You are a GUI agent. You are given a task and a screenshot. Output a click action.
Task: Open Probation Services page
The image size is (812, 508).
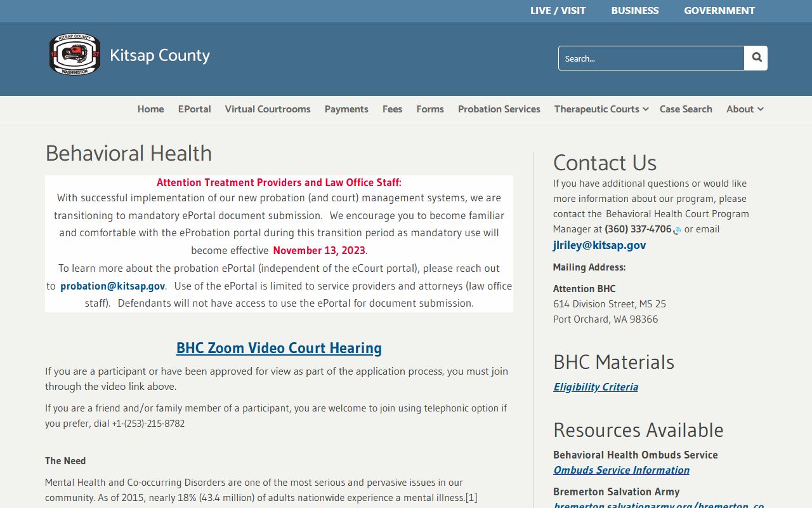[x=499, y=109]
